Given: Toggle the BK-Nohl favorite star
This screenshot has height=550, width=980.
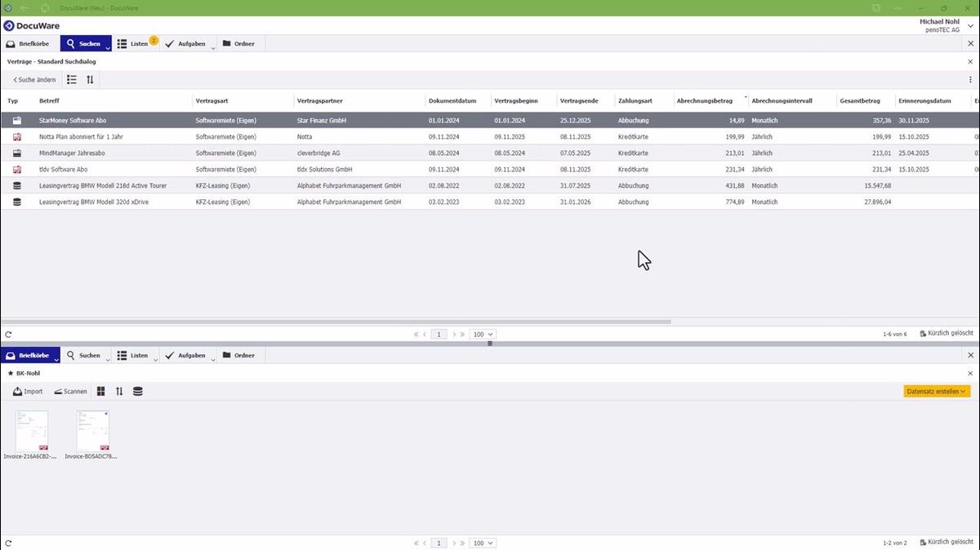Looking at the screenshot, I should (9, 373).
